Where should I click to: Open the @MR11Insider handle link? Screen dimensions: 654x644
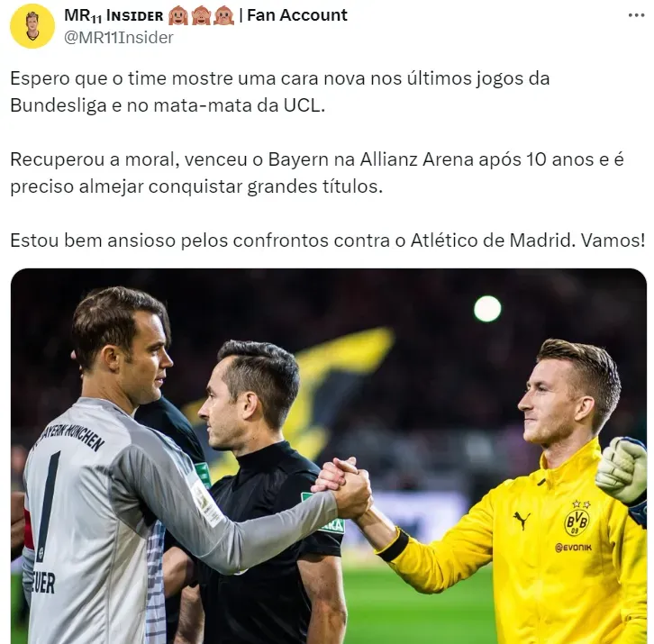coord(118,38)
